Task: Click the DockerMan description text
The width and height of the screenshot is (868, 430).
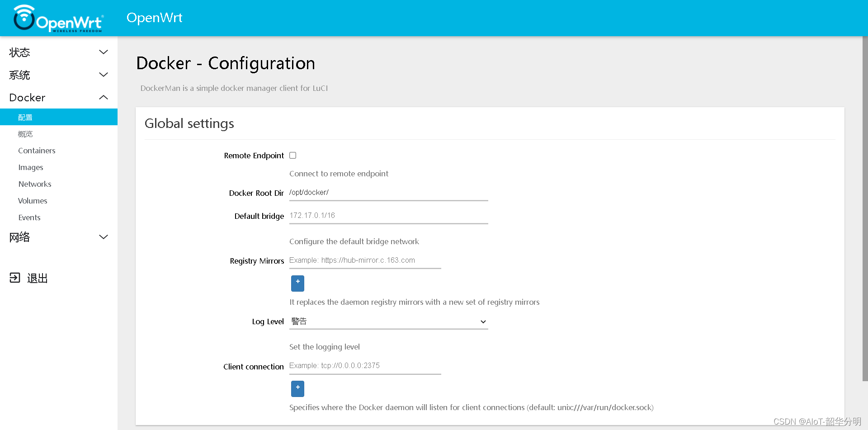Action: tap(234, 88)
